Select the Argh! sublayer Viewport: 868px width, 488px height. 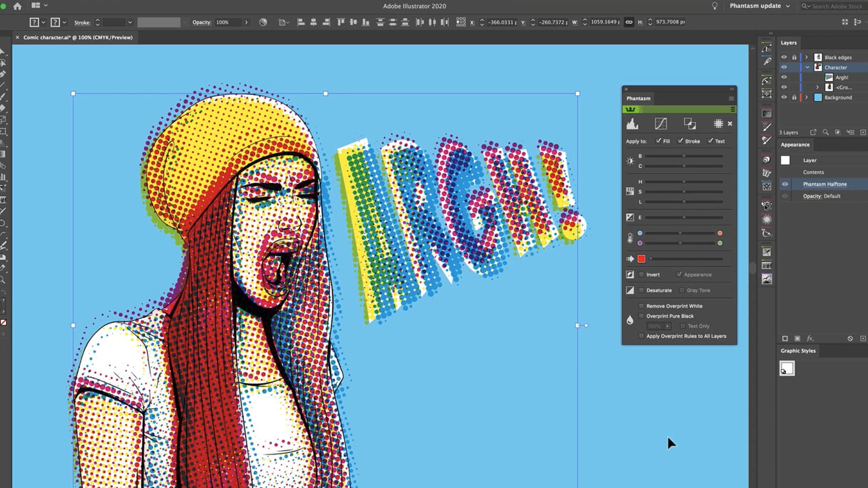pyautogui.click(x=842, y=77)
